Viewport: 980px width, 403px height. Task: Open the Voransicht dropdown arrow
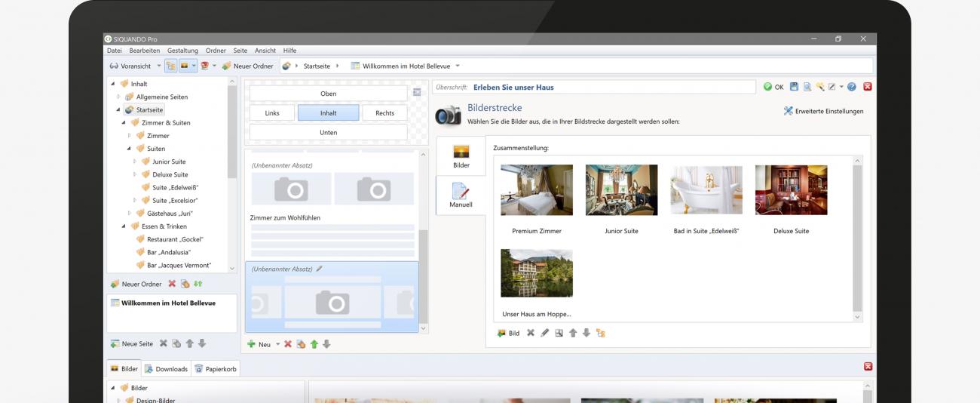[x=158, y=66]
